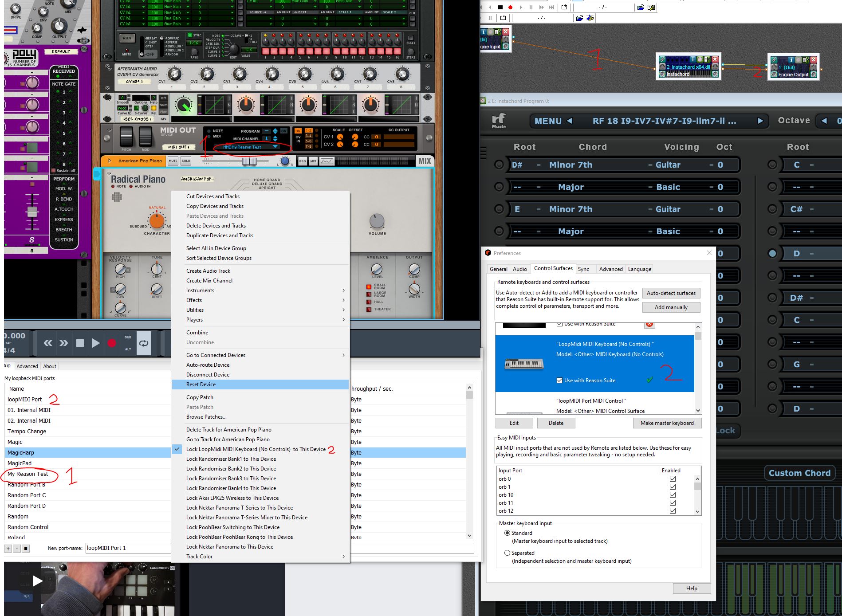Screen dimensions: 842x616
Task: Click the Custom Chord button in Instachord
Action: [799, 473]
